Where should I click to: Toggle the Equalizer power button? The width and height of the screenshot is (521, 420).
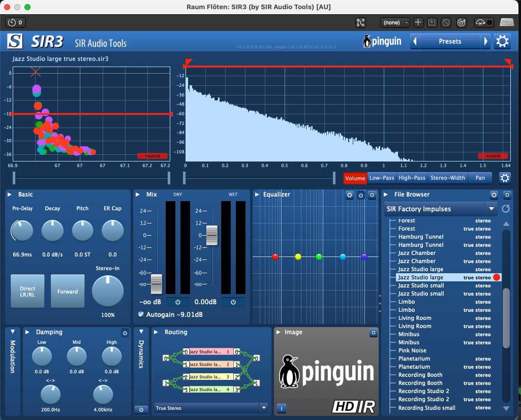point(361,195)
